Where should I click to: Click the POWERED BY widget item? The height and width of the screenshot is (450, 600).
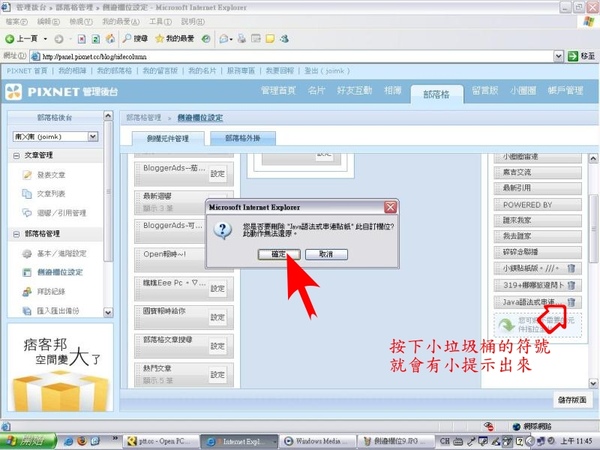[x=538, y=205]
